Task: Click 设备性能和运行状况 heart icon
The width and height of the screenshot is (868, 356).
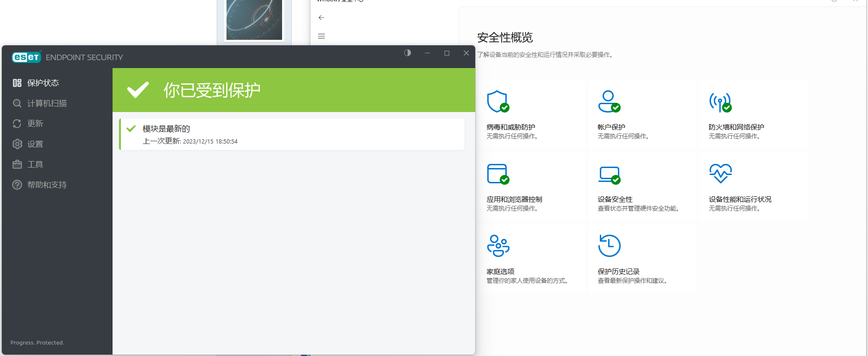Action: point(720,174)
